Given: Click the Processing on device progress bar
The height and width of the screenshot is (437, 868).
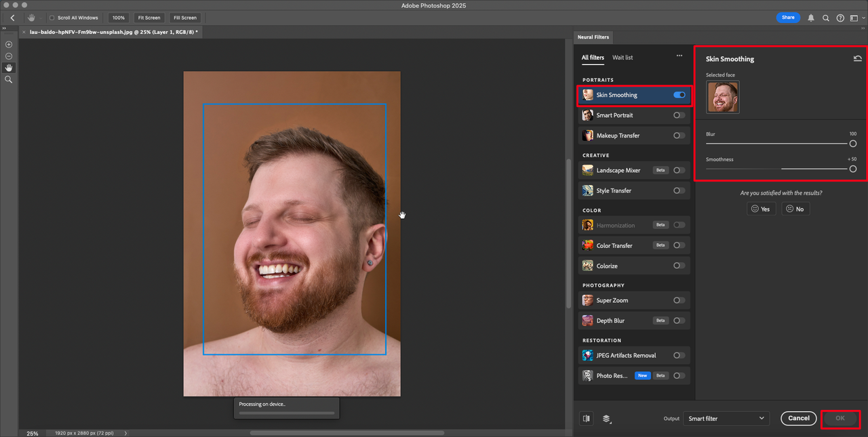Looking at the screenshot, I should tap(287, 413).
